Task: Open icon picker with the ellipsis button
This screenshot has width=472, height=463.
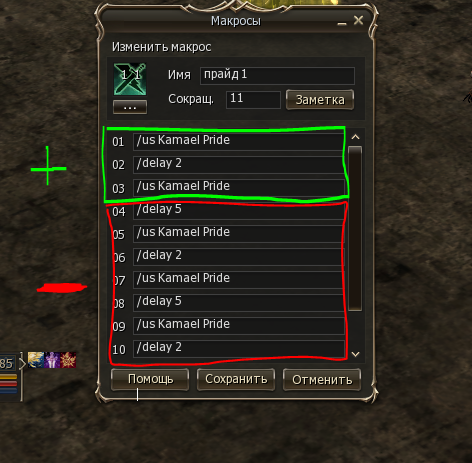Action: click(x=130, y=107)
